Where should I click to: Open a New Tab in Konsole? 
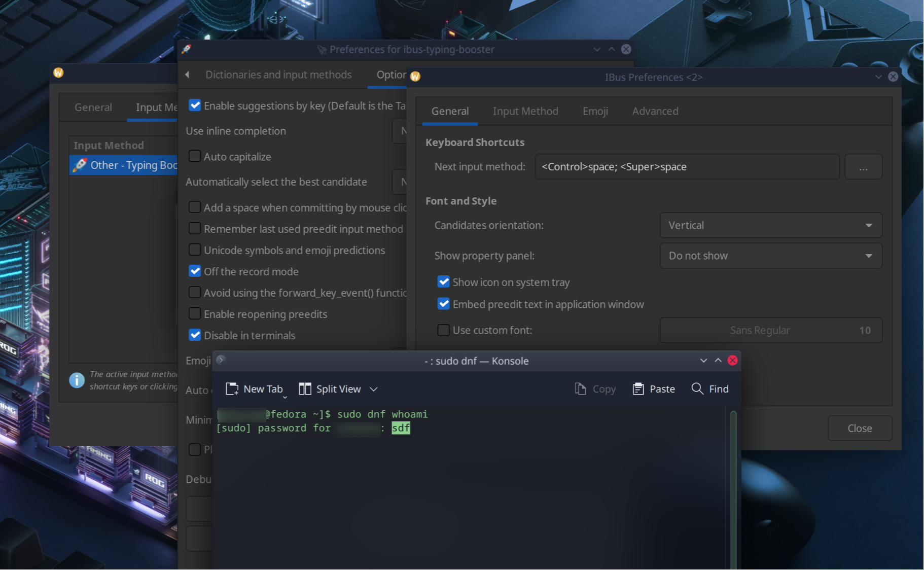pos(255,388)
